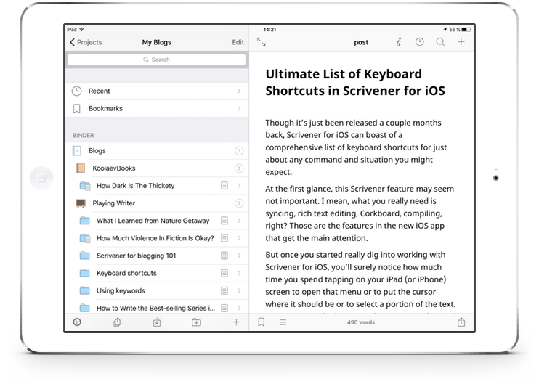The height and width of the screenshot is (392, 539).
Task: Click the Playing Writer blackboard icon
Action: click(81, 203)
